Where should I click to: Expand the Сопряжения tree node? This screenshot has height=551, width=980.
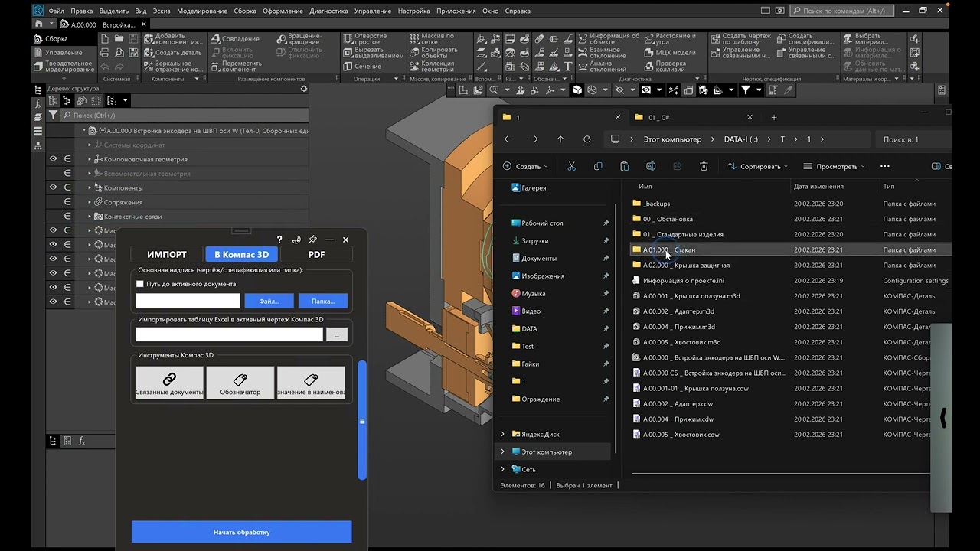coord(89,202)
